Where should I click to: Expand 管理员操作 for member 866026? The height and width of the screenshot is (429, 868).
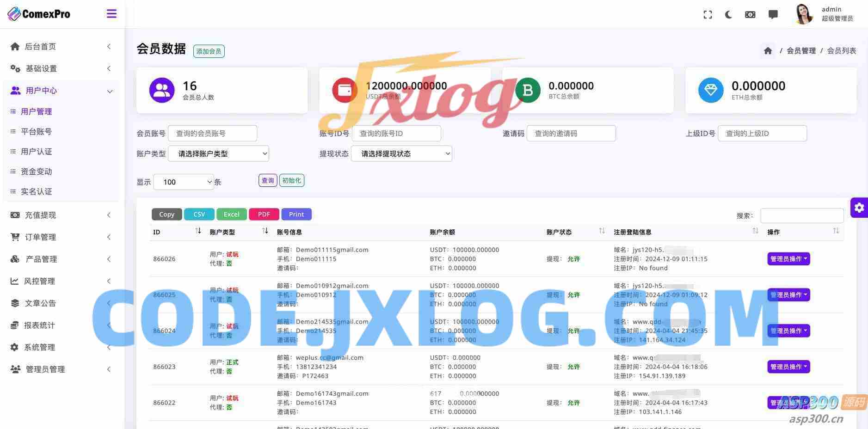(x=788, y=259)
